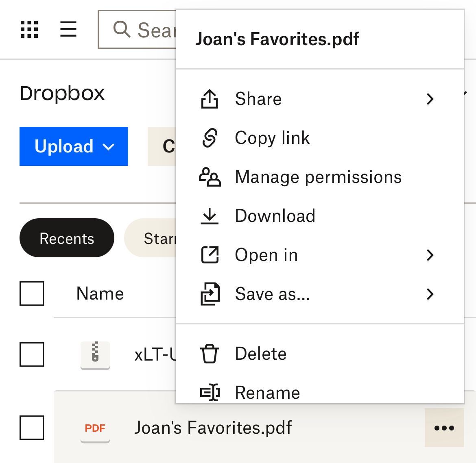
Task: Click the Manage permissions people icon
Action: pos(210,177)
